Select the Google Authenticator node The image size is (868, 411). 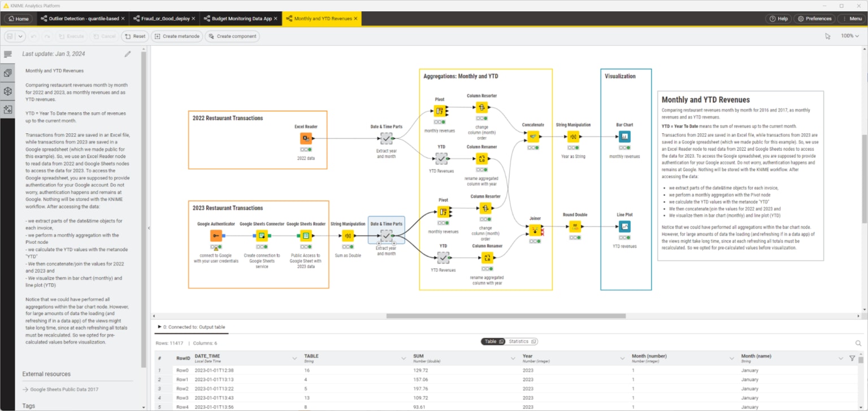(x=216, y=236)
